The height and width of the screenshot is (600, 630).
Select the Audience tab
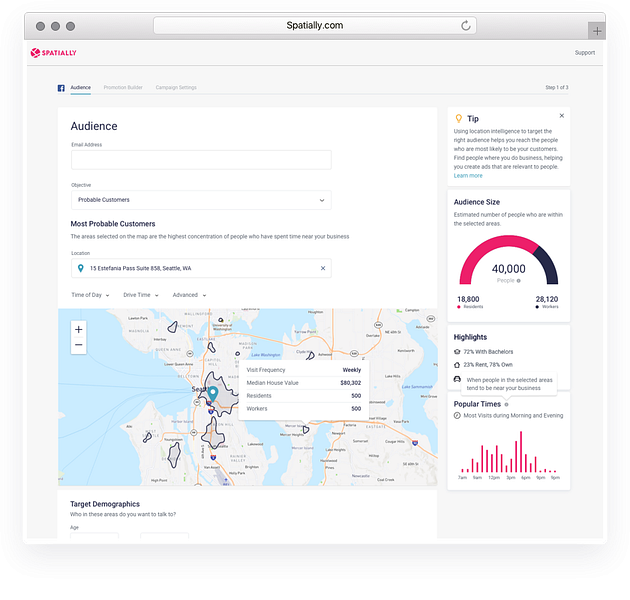click(x=81, y=88)
